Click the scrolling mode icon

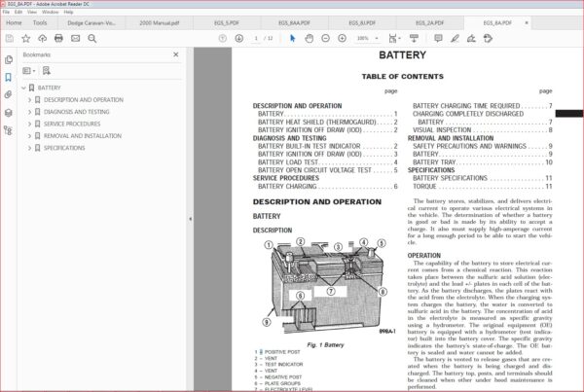414,38
